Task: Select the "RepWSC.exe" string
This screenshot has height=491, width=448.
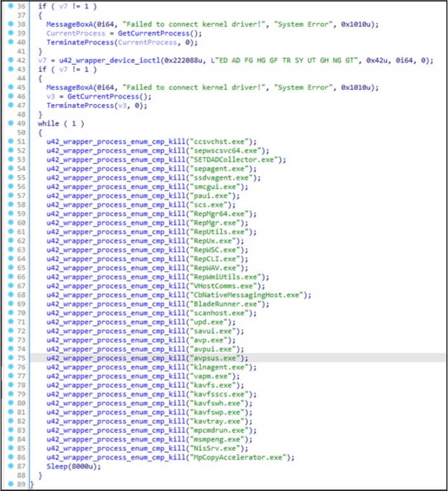Action: coord(215,250)
